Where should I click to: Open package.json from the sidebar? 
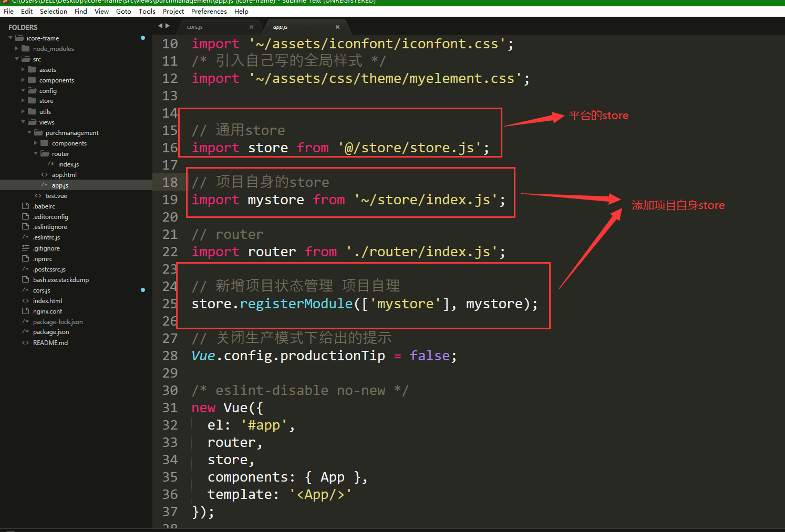[51, 332]
